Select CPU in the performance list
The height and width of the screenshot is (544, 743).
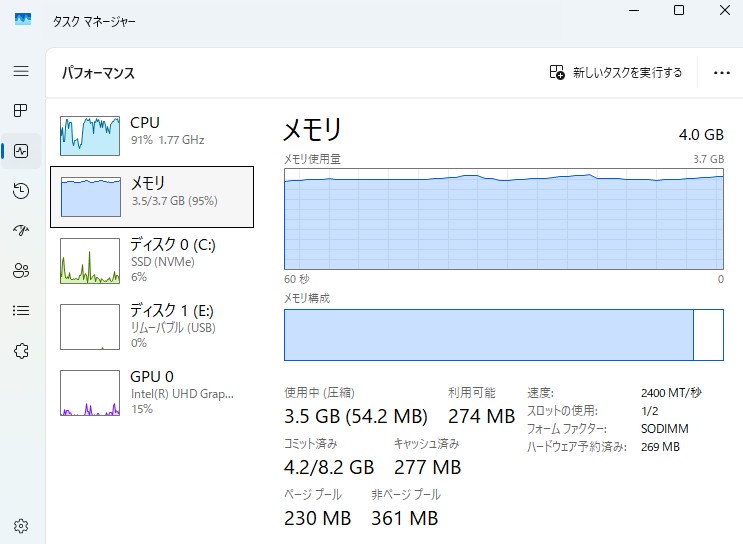click(x=152, y=132)
